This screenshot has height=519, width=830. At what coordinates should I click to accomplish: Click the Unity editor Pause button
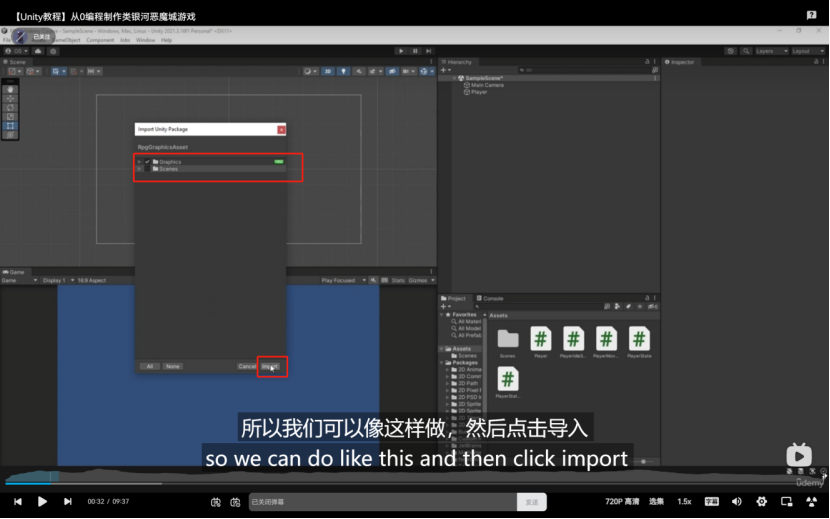[x=415, y=51]
